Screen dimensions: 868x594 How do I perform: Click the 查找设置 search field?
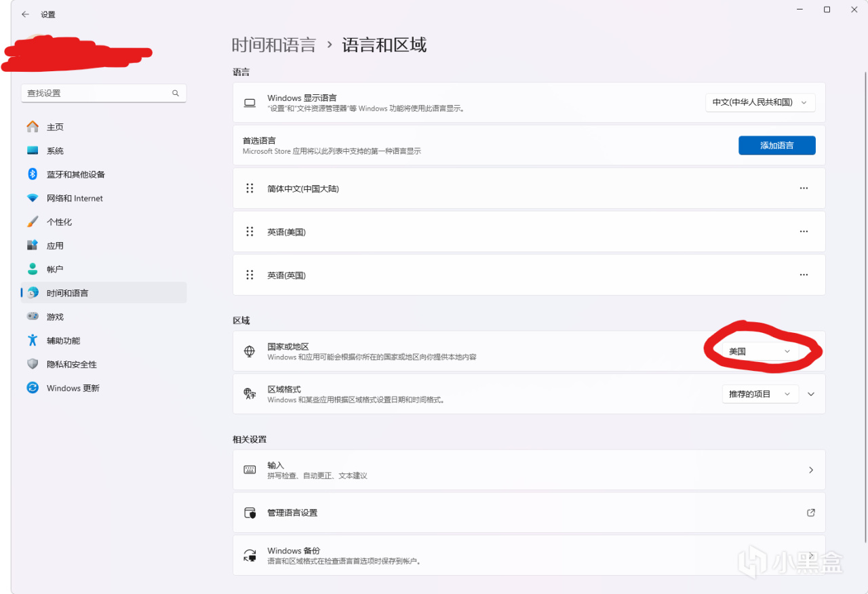(x=104, y=94)
